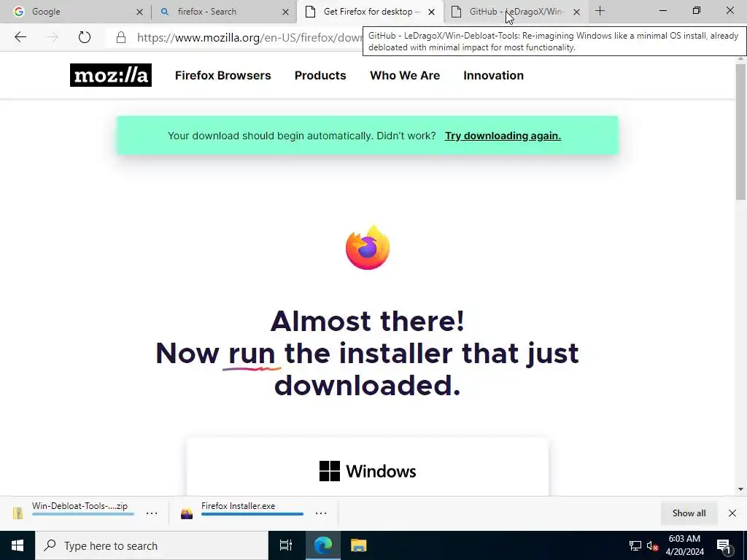Open Task View on the taskbar
This screenshot has height=560, width=747.
pyautogui.click(x=285, y=545)
